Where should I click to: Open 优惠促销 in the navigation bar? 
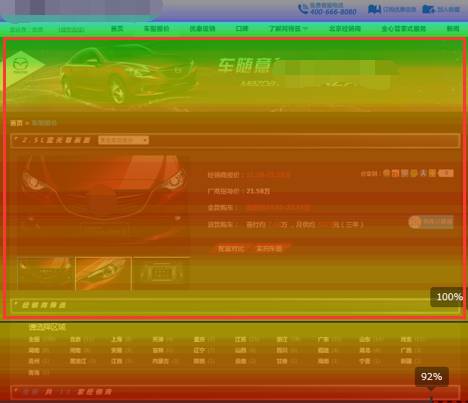202,29
